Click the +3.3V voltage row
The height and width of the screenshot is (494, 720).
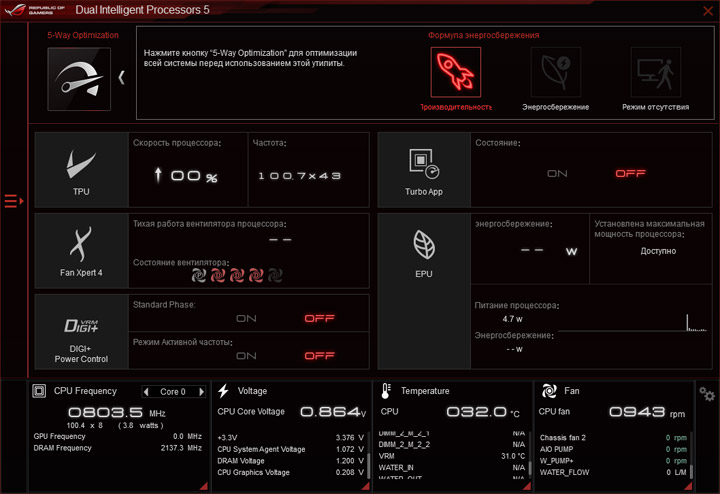click(290, 438)
